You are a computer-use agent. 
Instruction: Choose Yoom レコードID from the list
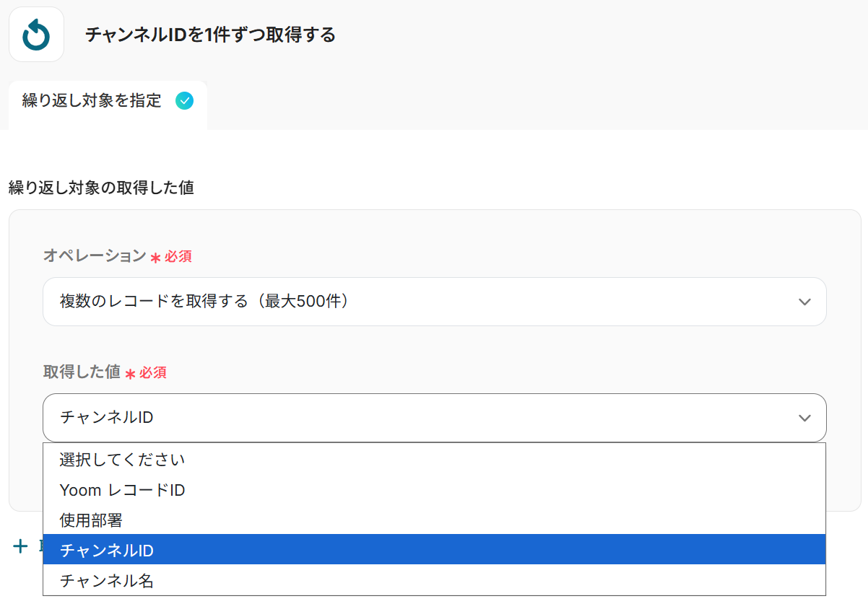point(122,491)
